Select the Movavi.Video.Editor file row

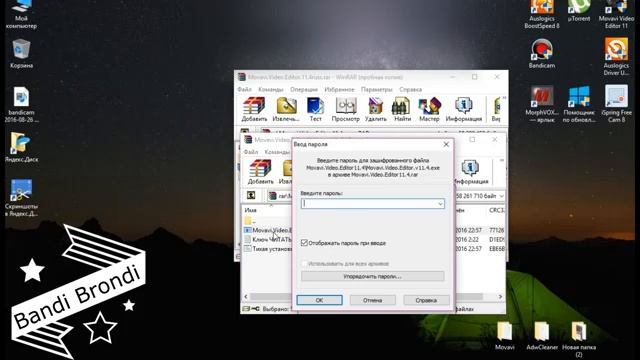click(x=268, y=230)
